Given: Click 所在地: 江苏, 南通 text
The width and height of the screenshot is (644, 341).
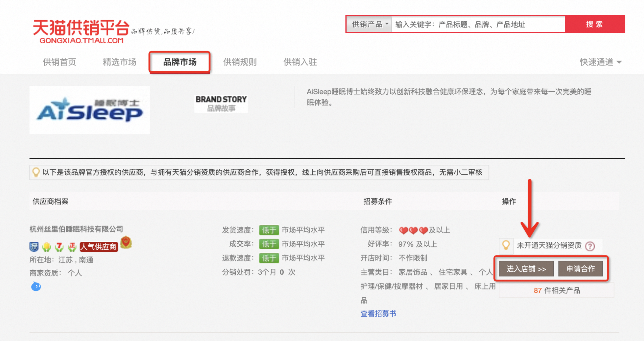Looking at the screenshot, I should click(x=61, y=260).
